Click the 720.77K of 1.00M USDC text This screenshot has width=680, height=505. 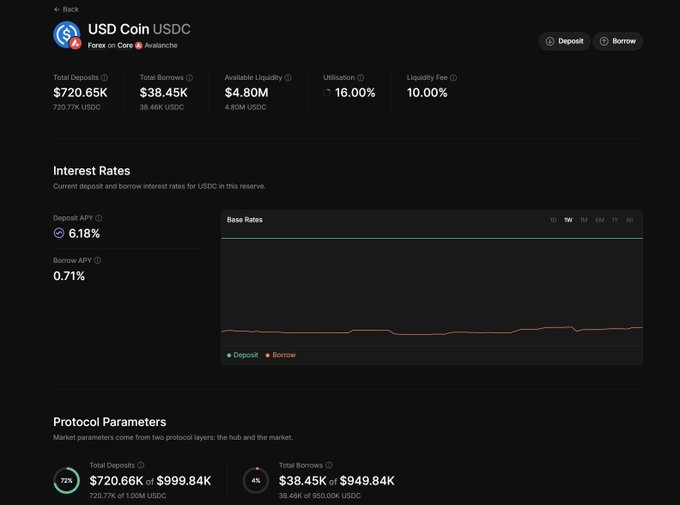coord(128,495)
